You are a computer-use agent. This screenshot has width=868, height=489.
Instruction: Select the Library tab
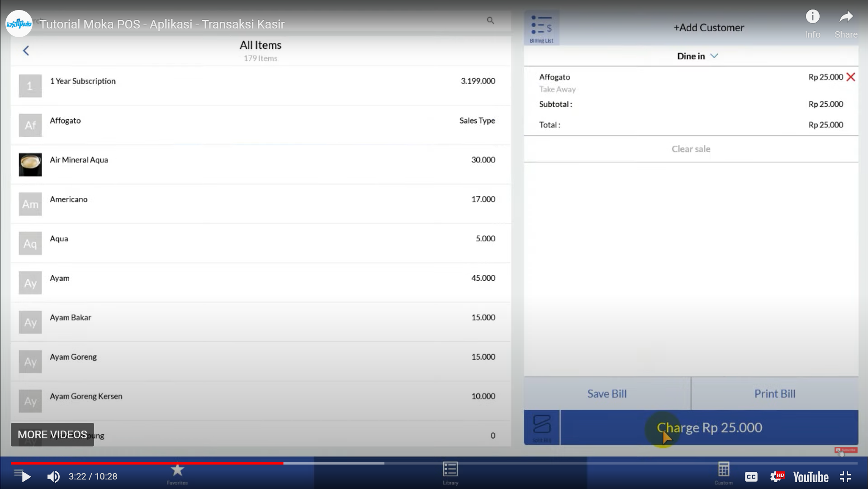tap(450, 474)
